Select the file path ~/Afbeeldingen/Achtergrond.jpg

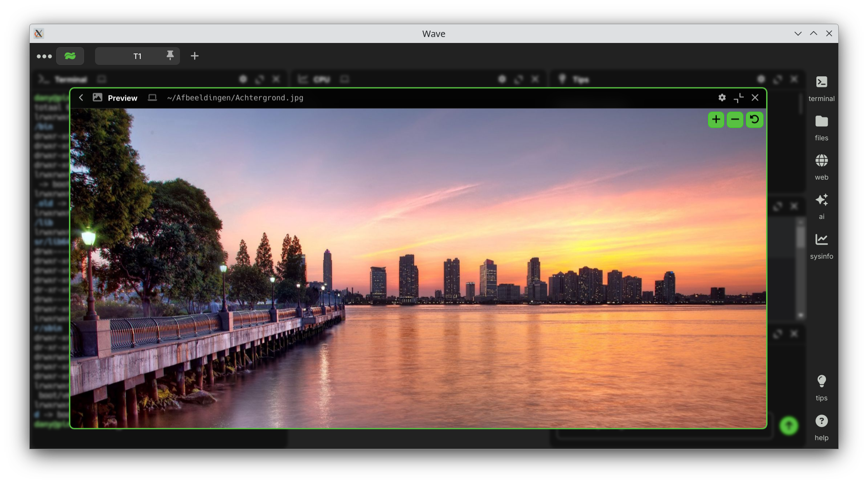point(235,98)
